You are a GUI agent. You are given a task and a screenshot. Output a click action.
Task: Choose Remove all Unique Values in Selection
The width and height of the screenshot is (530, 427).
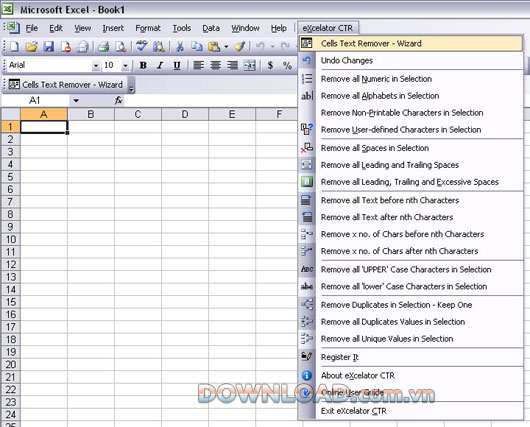point(411,338)
